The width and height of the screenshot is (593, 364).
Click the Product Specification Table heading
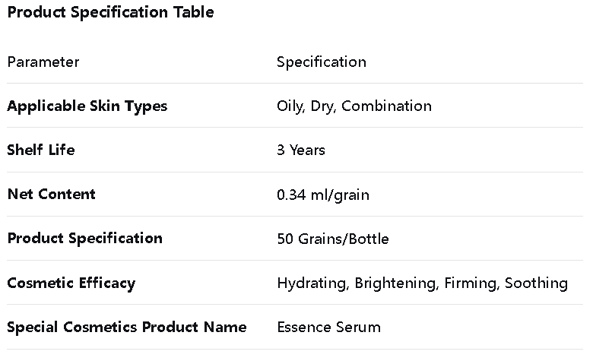point(110,12)
